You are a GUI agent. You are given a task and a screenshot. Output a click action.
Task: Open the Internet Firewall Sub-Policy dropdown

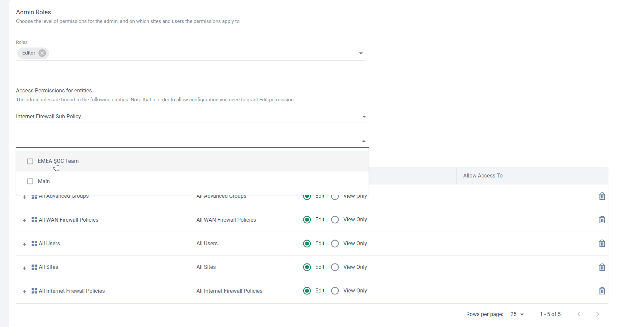[364, 117]
